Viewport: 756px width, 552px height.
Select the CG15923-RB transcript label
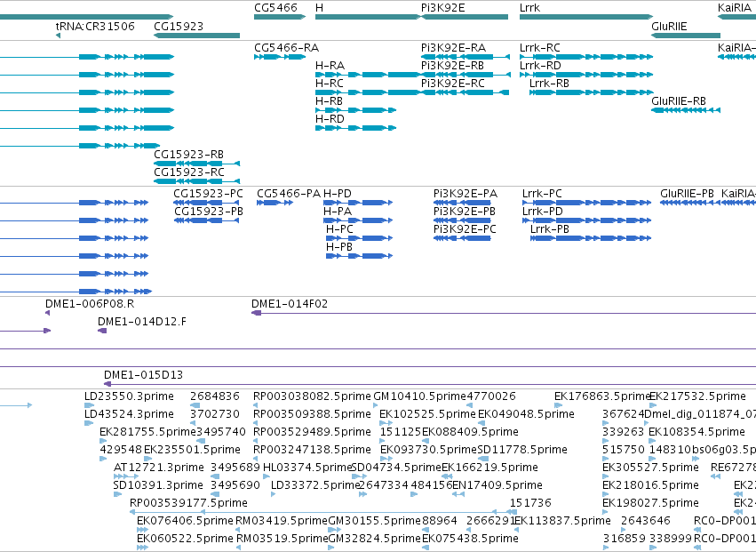pos(188,155)
